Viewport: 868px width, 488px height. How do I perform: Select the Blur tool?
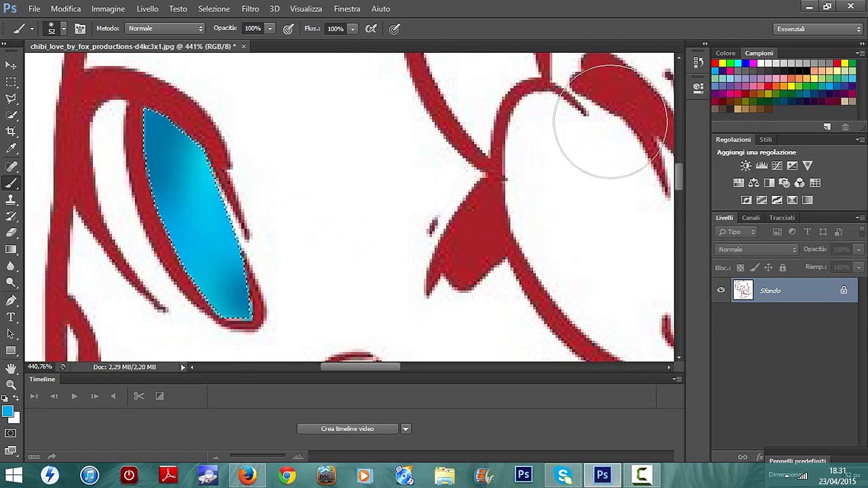click(x=11, y=267)
